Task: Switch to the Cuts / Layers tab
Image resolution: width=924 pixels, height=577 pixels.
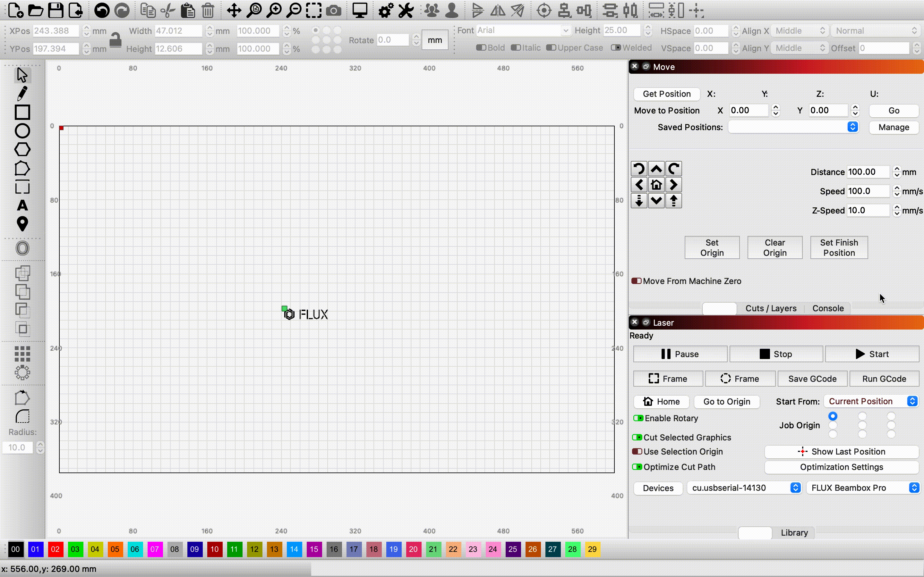Action: click(771, 308)
